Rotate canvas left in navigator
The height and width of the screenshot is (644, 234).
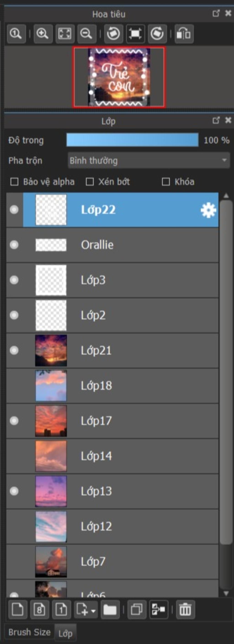click(113, 34)
